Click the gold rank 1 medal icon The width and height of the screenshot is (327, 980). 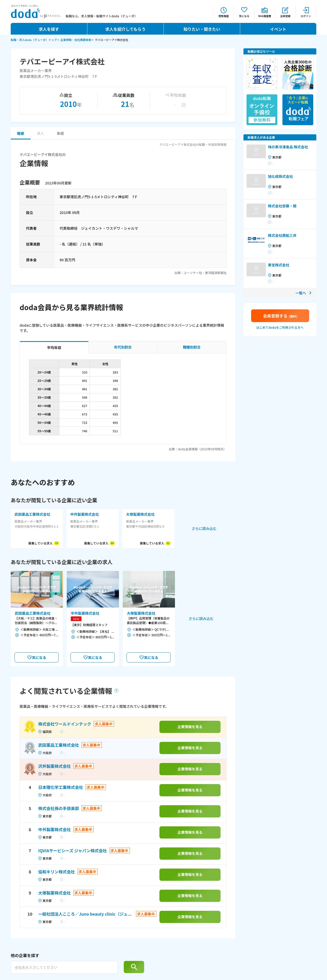tap(30, 727)
